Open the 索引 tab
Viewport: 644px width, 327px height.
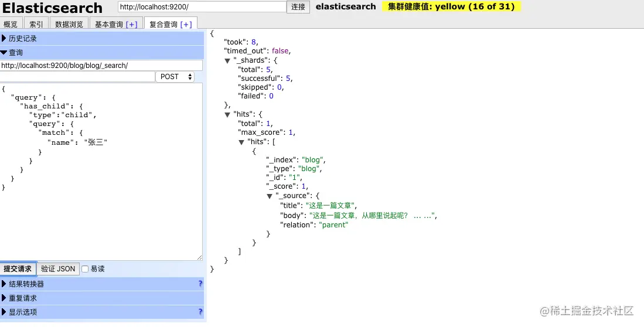(36, 24)
